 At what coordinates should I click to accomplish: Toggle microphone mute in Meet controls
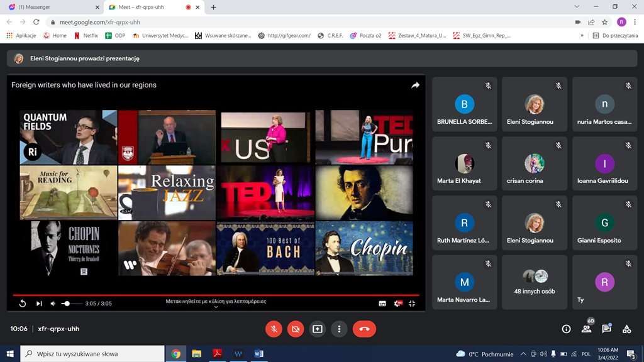[274, 329]
